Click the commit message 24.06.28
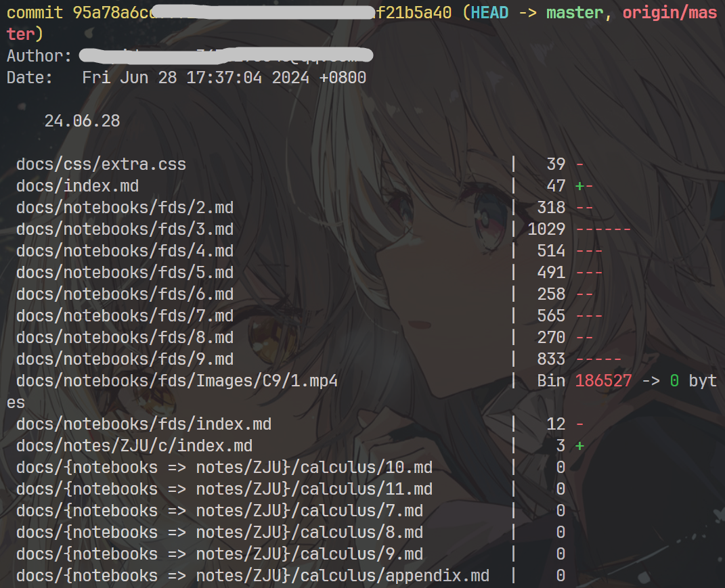The width and height of the screenshot is (725, 588). (x=82, y=121)
